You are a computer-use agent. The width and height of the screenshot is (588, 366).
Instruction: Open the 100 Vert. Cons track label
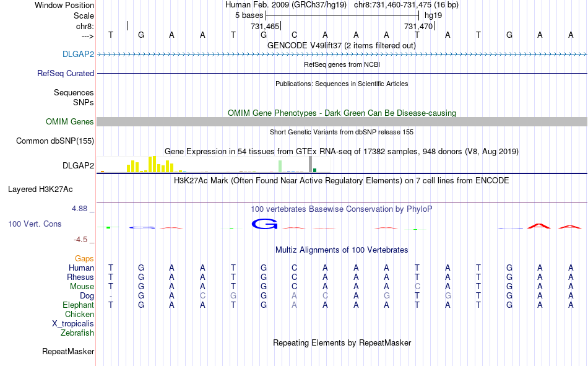tap(35, 224)
